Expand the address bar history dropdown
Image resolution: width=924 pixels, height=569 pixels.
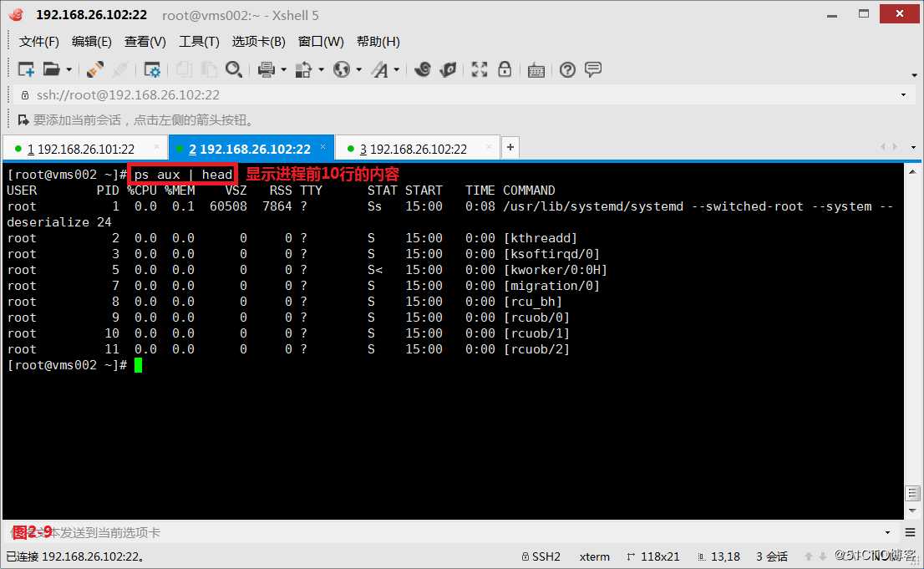point(903,95)
